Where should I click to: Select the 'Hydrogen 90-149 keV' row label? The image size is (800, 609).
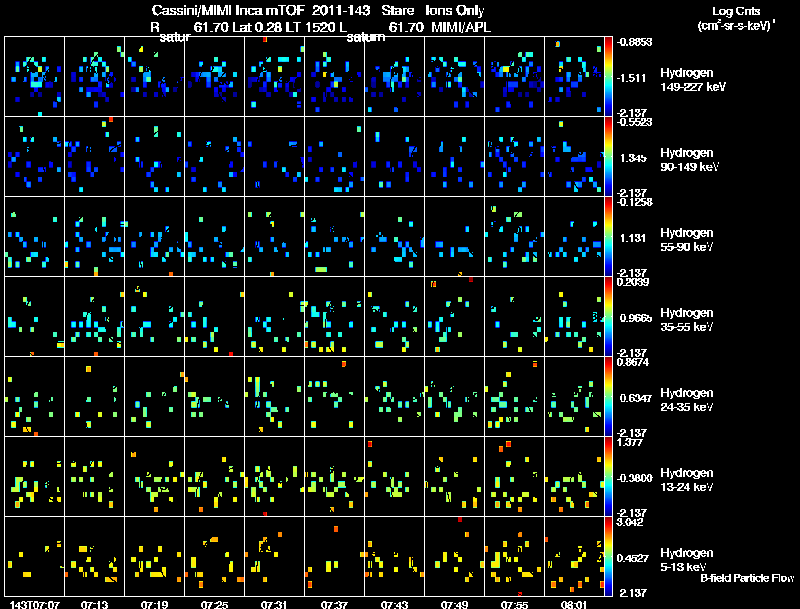(689, 160)
